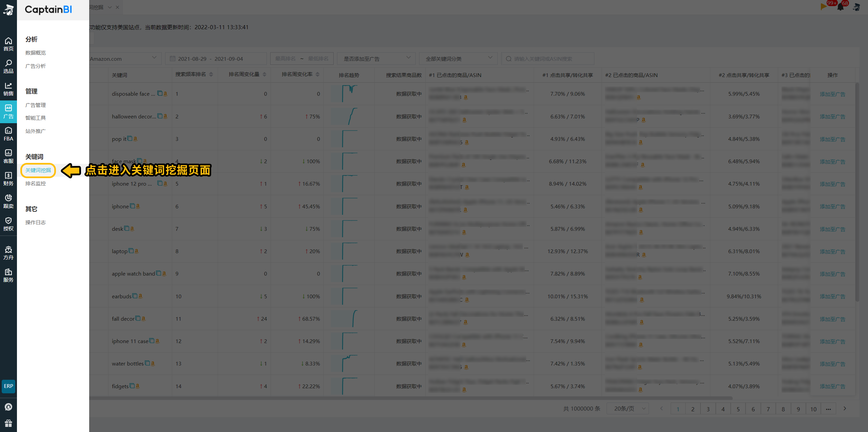The width and height of the screenshot is (868, 432).
Task: Open the 20条/页 page size dropdown
Action: coord(628,409)
